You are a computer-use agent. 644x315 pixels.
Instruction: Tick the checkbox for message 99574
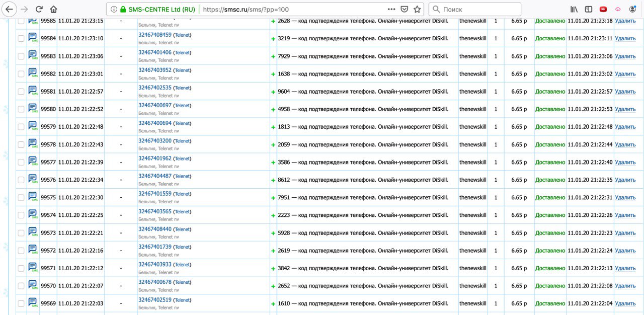[21, 215]
